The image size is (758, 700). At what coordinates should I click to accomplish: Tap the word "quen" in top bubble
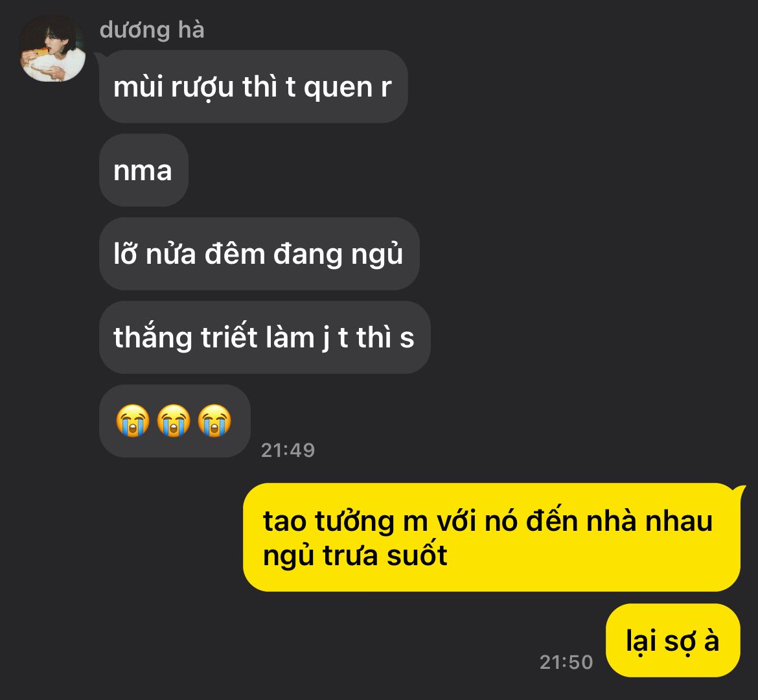[338, 89]
